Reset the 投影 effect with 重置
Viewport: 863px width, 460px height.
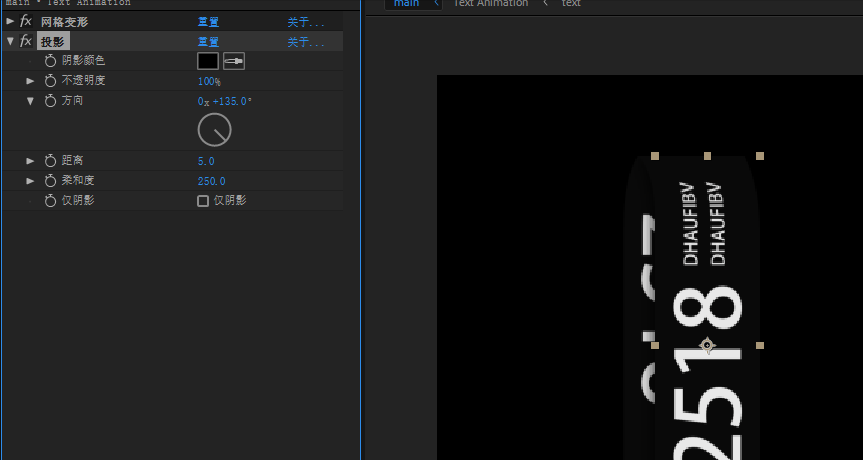pos(209,42)
